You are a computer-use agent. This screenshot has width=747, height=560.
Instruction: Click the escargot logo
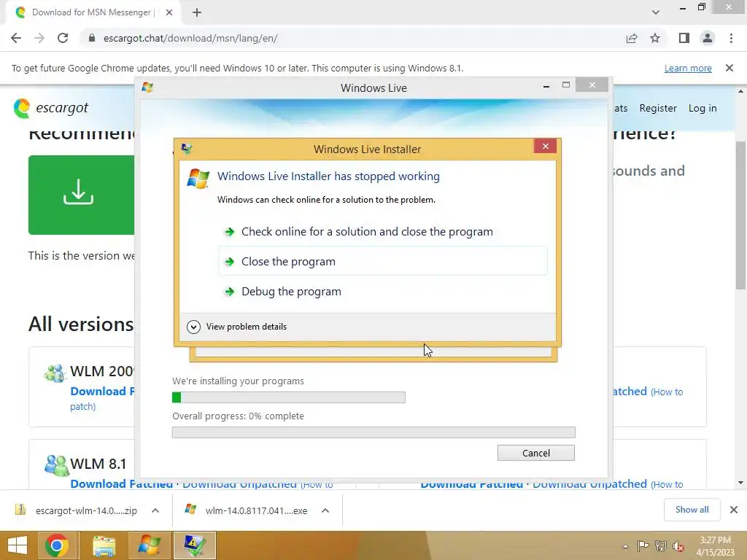point(51,108)
